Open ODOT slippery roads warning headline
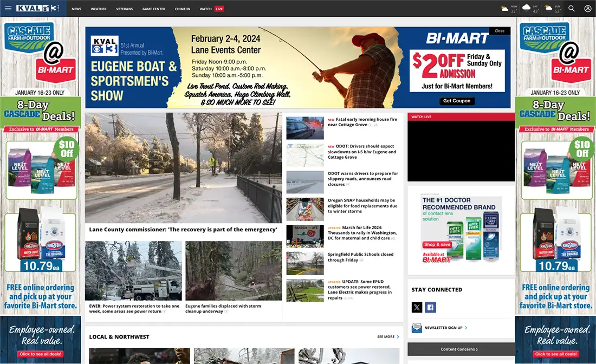This screenshot has width=596, height=364. tap(362, 179)
